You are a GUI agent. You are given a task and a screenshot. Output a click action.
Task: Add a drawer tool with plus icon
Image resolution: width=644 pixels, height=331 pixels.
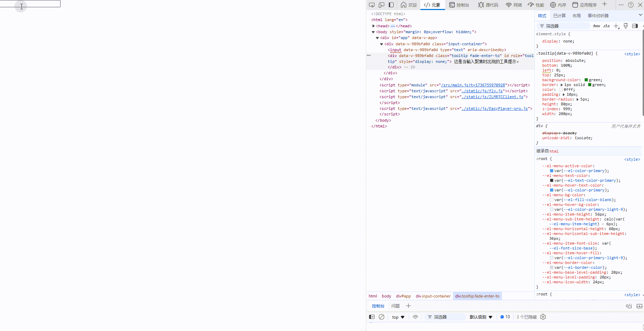click(x=408, y=306)
